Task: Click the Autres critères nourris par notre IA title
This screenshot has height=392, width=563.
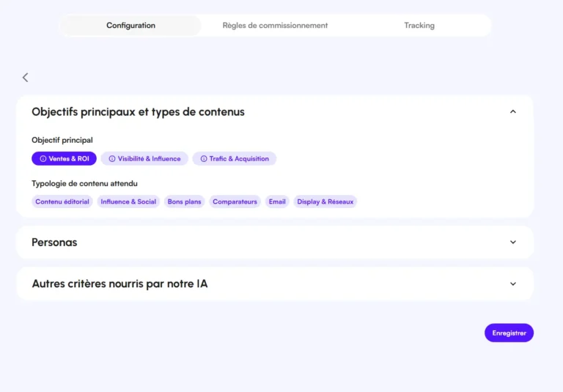Action: point(119,284)
